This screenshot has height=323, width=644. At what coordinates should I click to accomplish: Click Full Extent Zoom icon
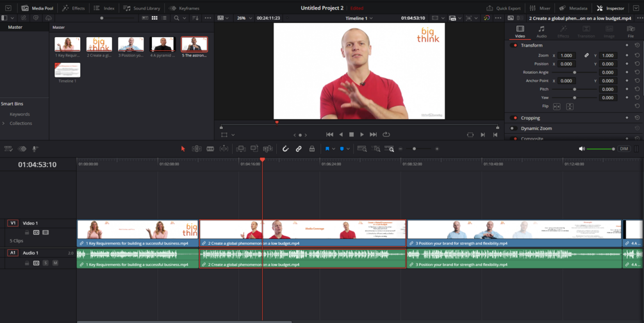[362, 149]
